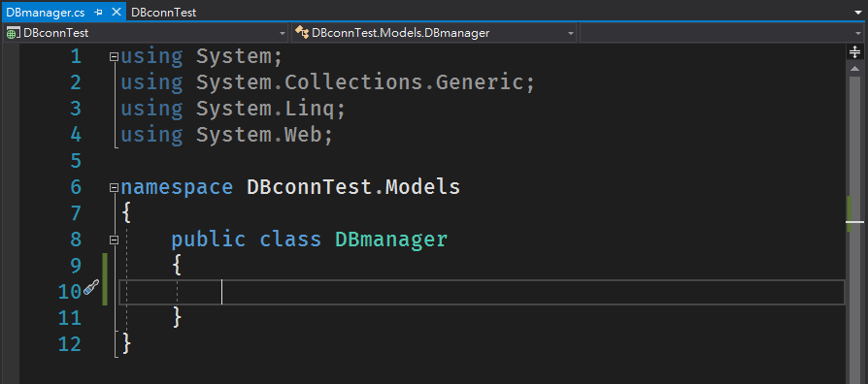Pin the DBmanager.cs tab
Screen dimensions: 868x384
point(98,13)
